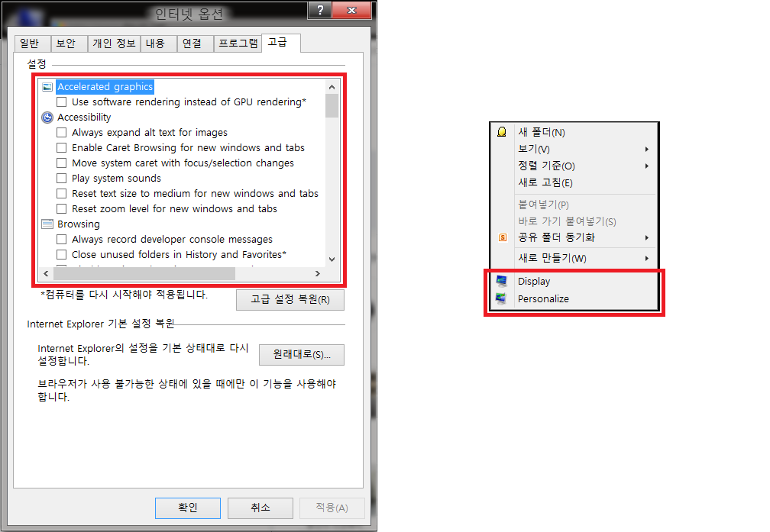Click settings list scroll down arrow

[332, 259]
